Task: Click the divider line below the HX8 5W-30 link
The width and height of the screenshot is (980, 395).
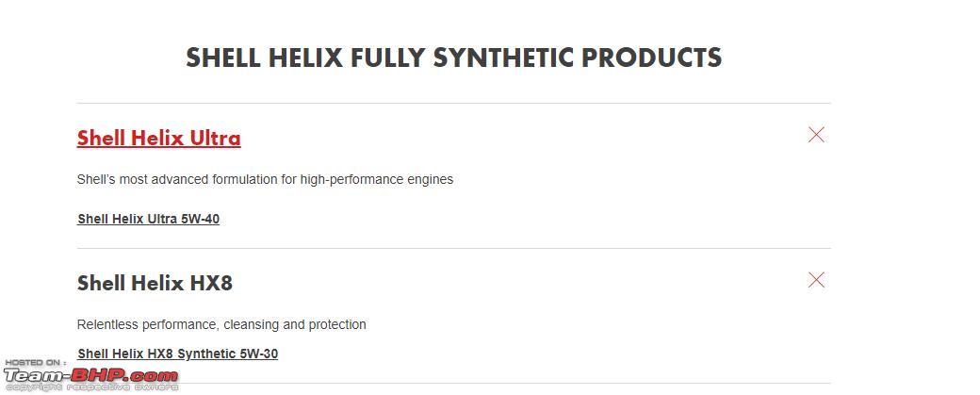Action: click(x=454, y=383)
